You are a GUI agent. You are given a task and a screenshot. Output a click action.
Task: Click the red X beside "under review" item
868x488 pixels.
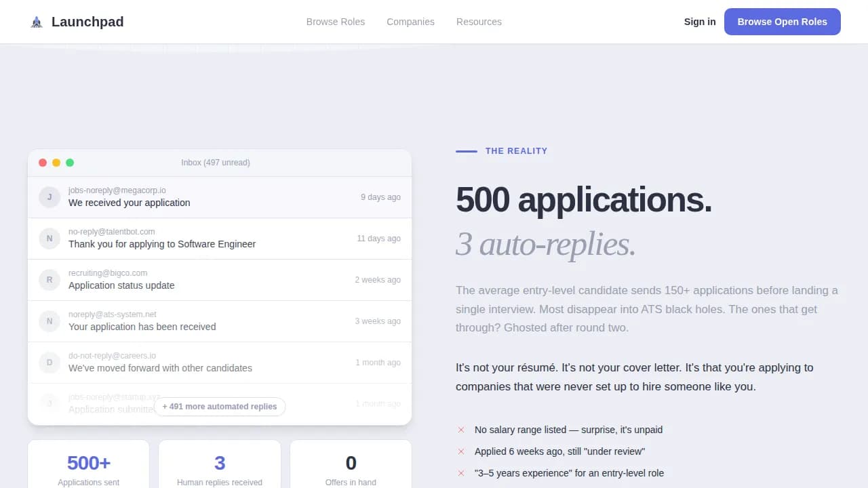(x=461, y=451)
